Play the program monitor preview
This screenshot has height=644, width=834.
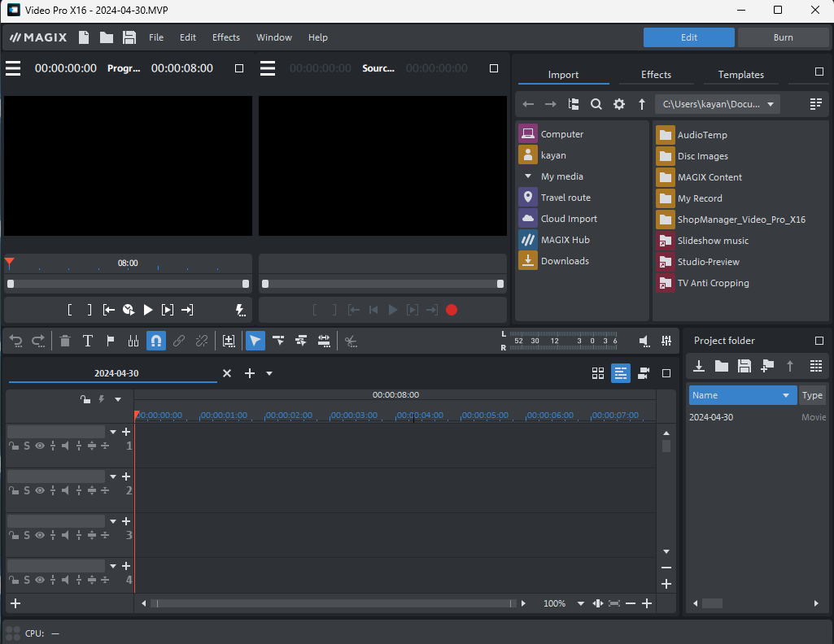pyautogui.click(x=148, y=310)
